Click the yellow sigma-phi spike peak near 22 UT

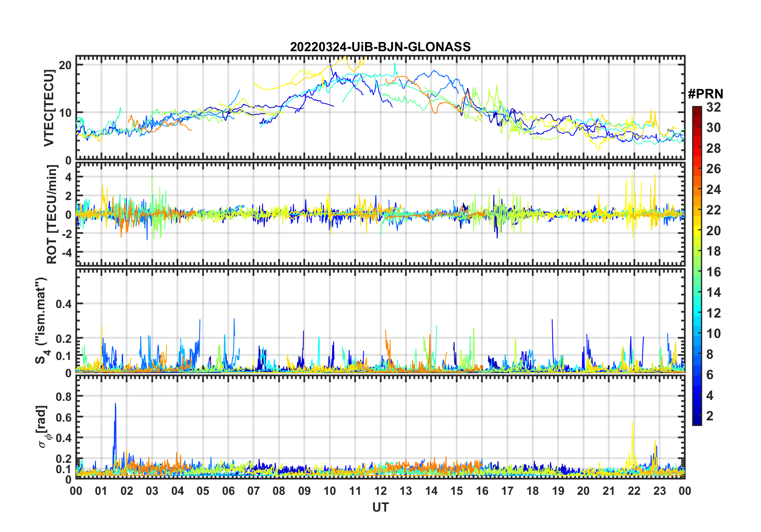[632, 422]
